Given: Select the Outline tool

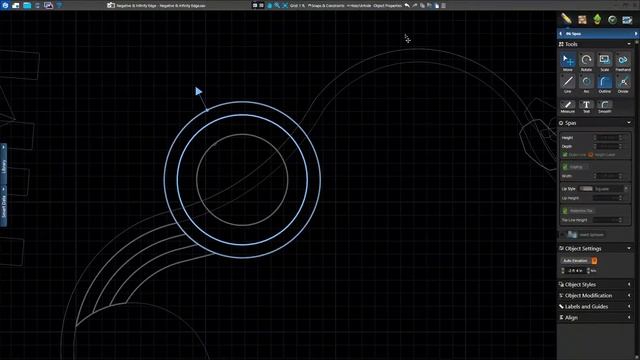Looking at the screenshot, I should (604, 84).
